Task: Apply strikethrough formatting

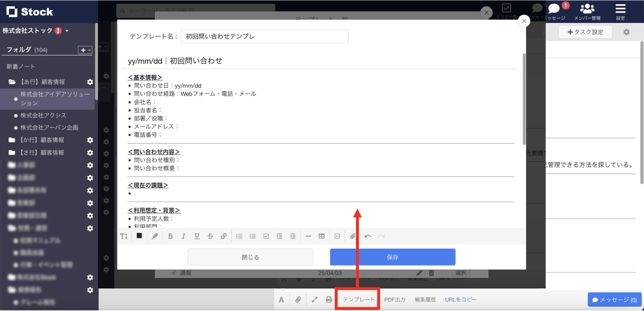Action: [x=210, y=236]
